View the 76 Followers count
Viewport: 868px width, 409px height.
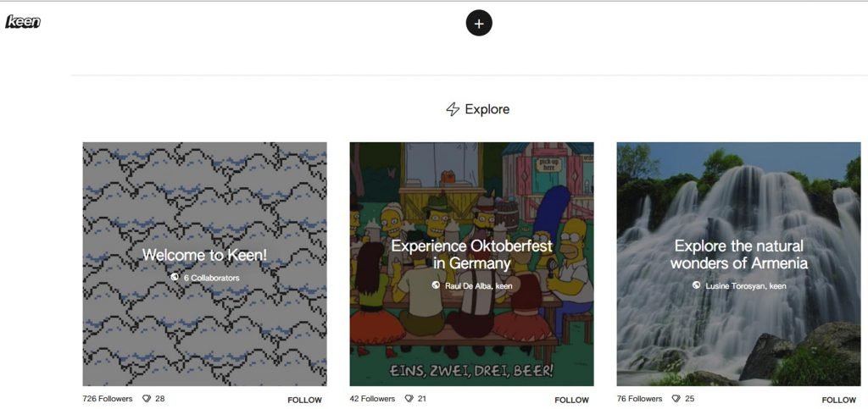point(639,398)
